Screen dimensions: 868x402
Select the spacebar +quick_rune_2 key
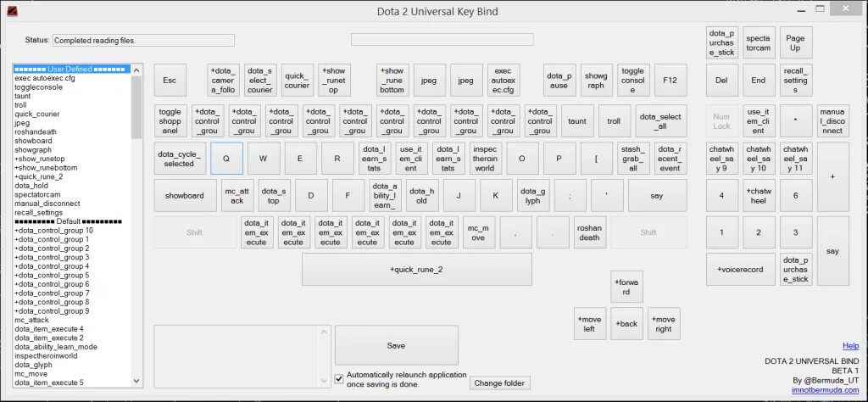[x=417, y=270]
